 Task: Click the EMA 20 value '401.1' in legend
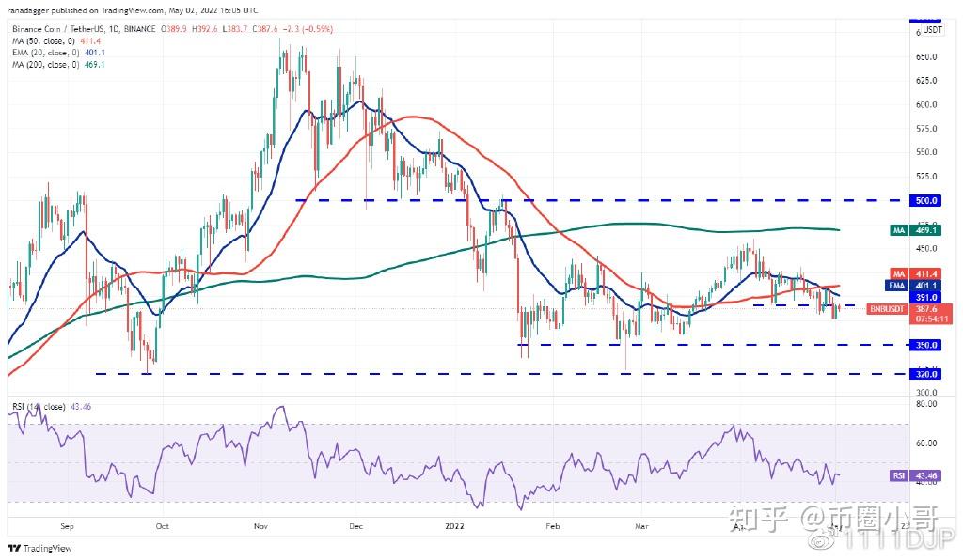95,53
